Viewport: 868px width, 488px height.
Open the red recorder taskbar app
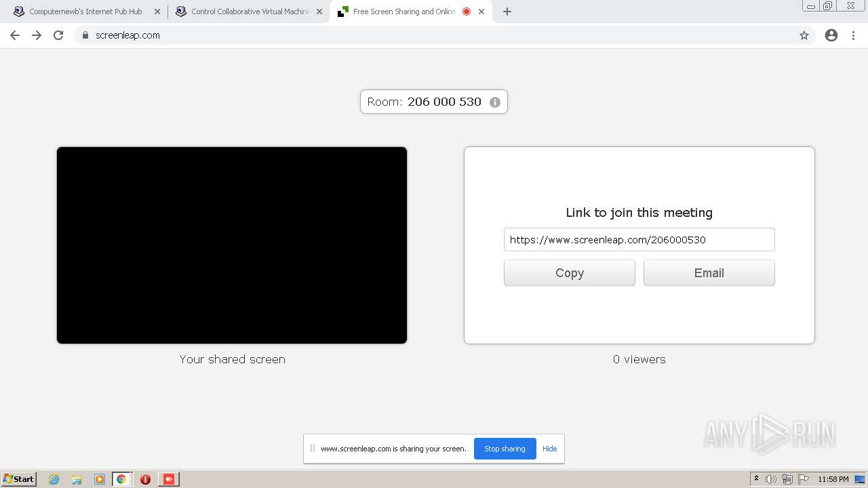[169, 479]
